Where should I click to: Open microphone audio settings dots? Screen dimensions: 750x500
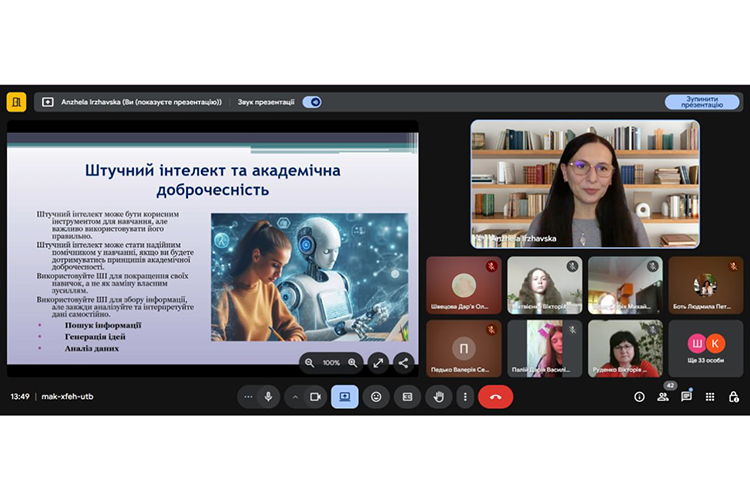click(249, 396)
